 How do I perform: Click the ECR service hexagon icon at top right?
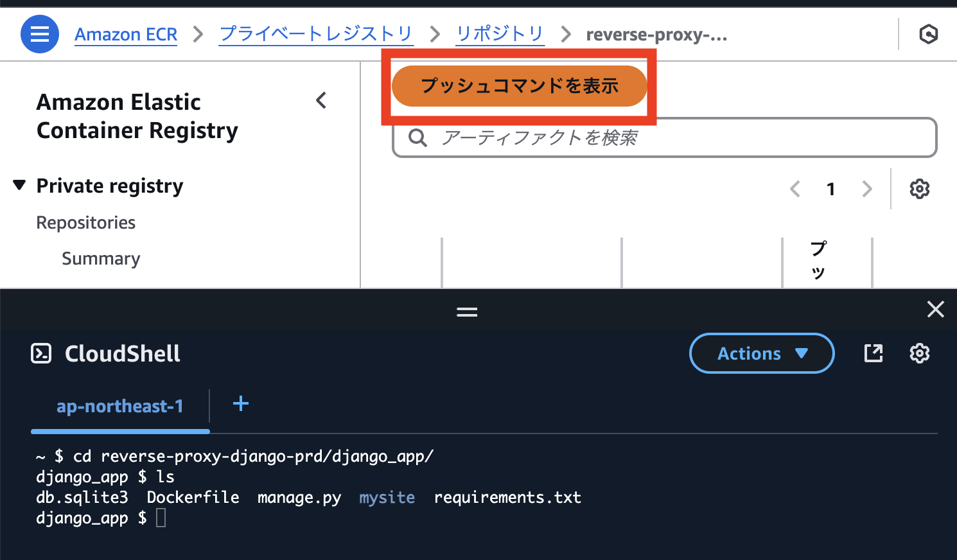[x=928, y=34]
